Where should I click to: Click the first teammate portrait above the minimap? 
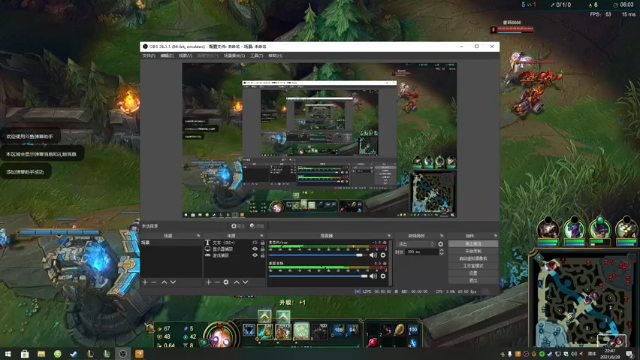(x=548, y=228)
